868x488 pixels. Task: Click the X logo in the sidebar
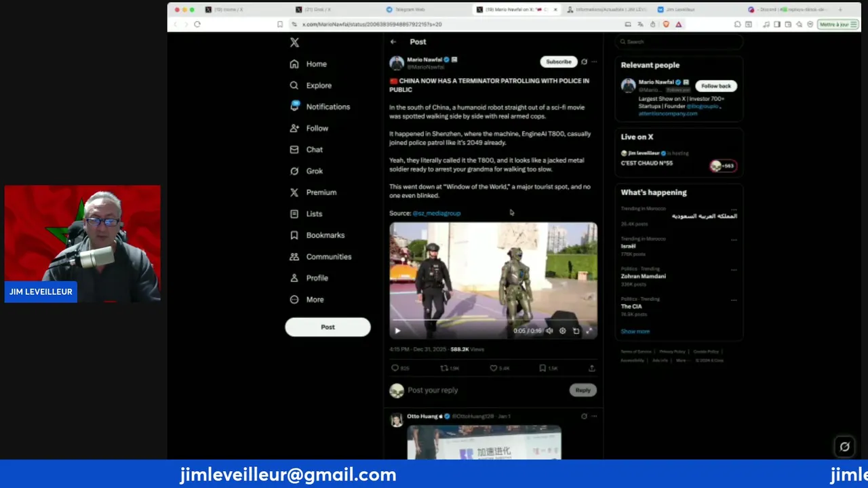(x=294, y=42)
